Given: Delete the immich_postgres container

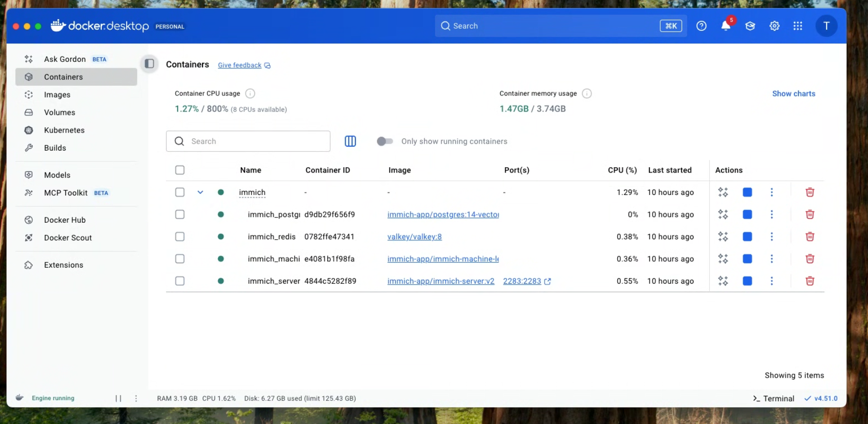Looking at the screenshot, I should (x=810, y=214).
